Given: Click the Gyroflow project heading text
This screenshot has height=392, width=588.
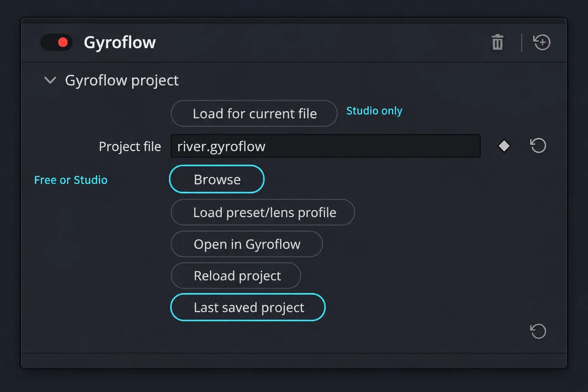Looking at the screenshot, I should pos(122,80).
